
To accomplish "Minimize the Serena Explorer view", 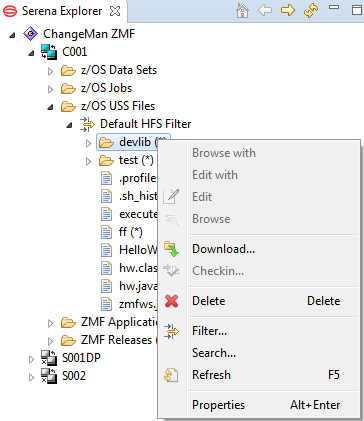I will pos(334,7).
